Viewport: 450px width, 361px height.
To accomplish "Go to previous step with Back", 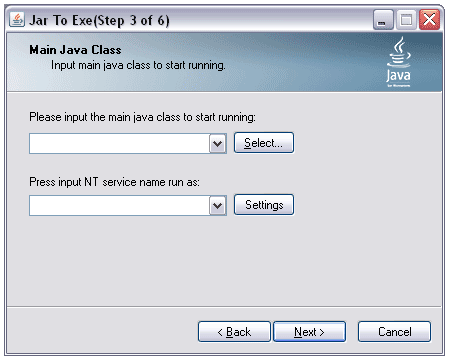I will (234, 332).
